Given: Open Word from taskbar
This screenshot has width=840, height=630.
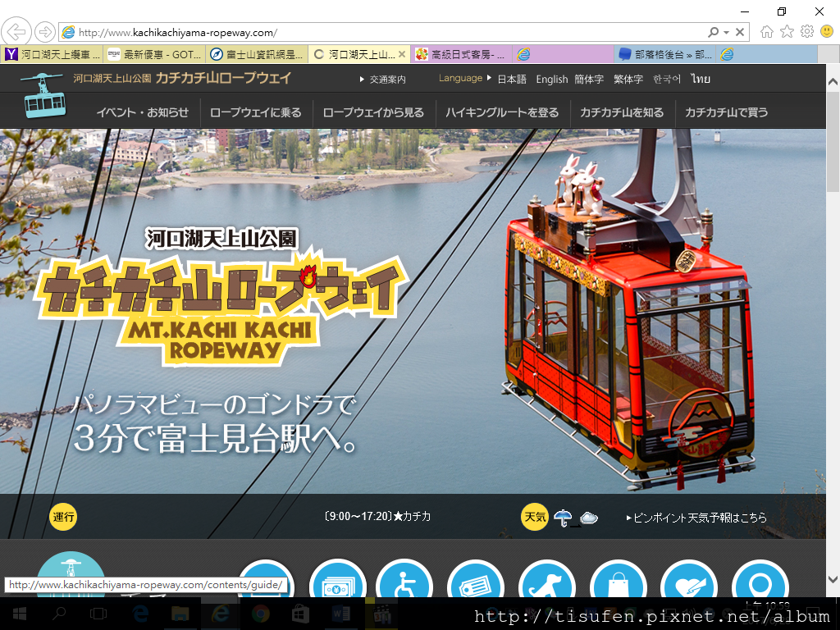Looking at the screenshot, I should [x=341, y=614].
